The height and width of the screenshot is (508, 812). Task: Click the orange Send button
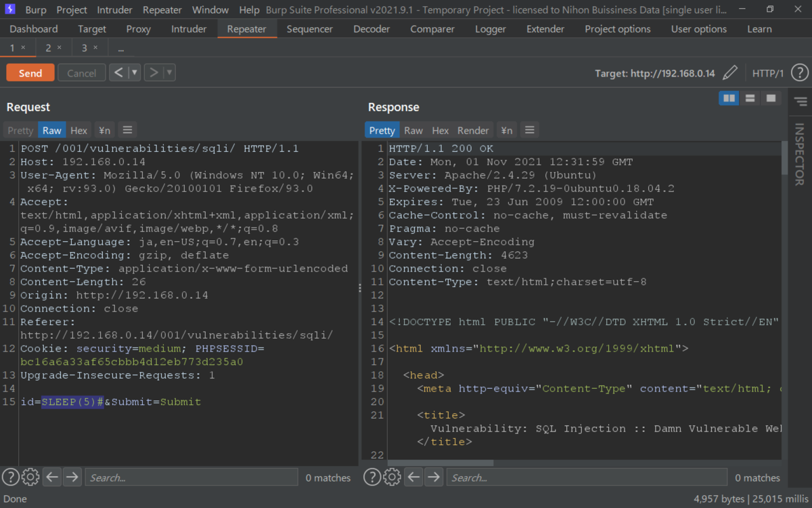(30, 73)
